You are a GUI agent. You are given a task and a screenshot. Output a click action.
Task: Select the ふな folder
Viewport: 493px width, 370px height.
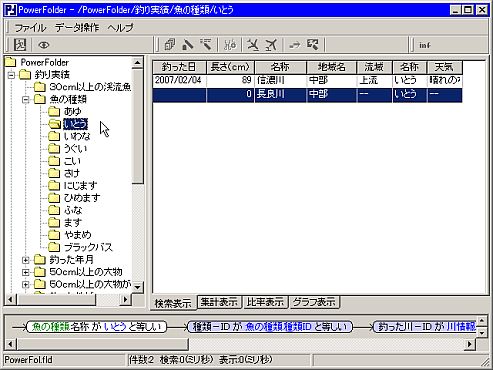(73, 210)
